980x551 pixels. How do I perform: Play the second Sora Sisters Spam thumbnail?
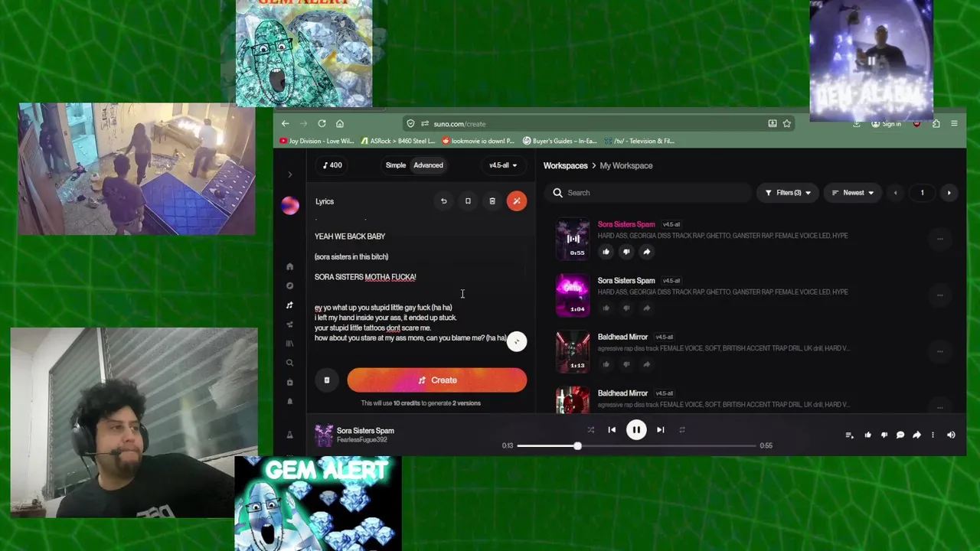573,295
